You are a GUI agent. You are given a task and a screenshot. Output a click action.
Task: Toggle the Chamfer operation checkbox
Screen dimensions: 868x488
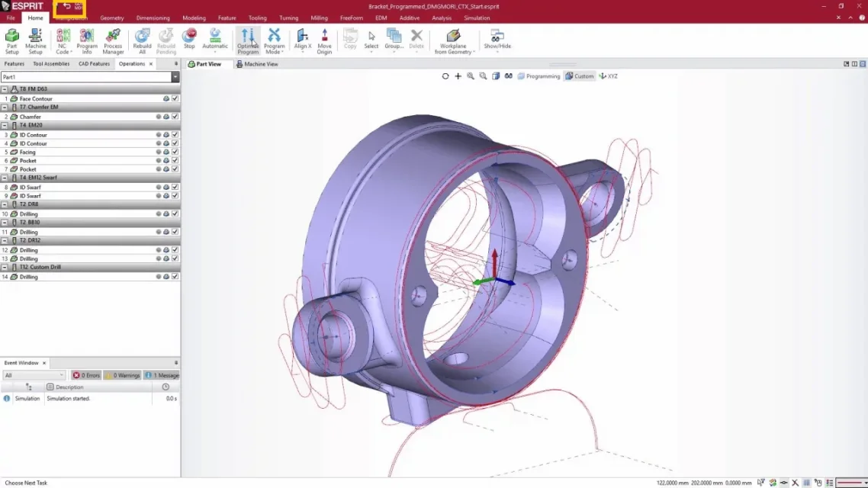[x=175, y=117]
